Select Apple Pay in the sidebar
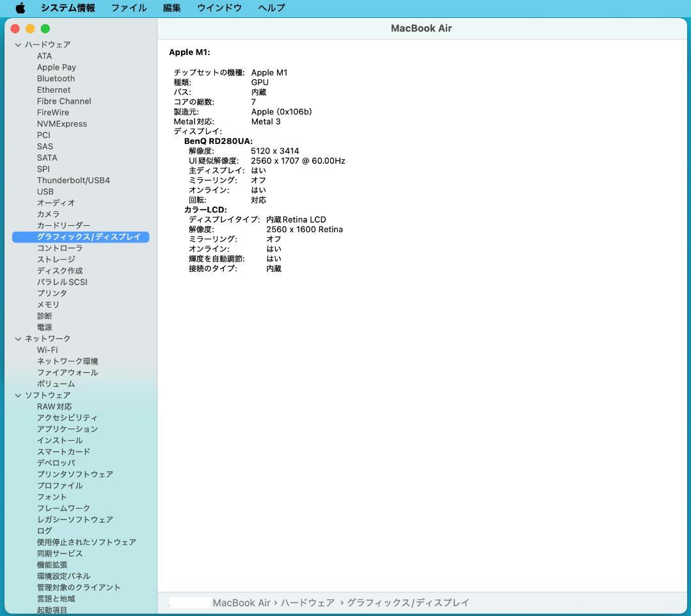 [56, 67]
